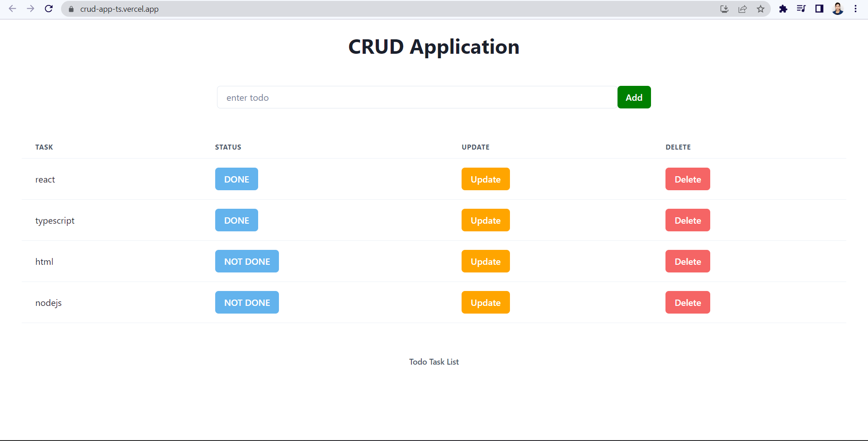The width and height of the screenshot is (868, 441).
Task: Click the share page icon
Action: pos(742,9)
